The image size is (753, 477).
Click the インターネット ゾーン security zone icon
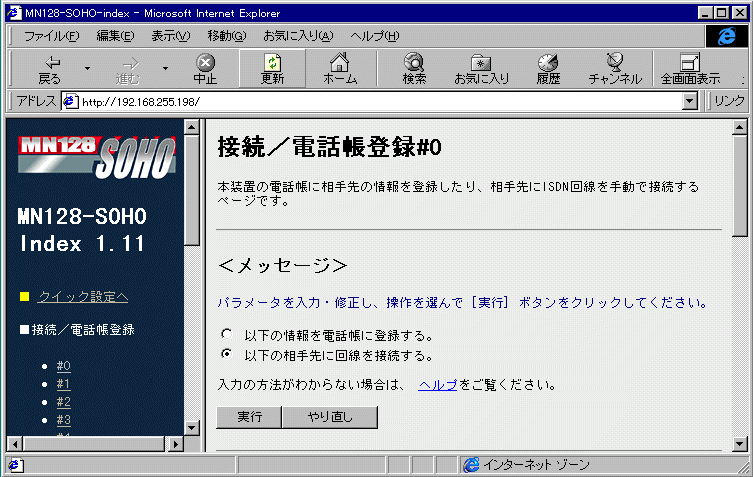(471, 465)
